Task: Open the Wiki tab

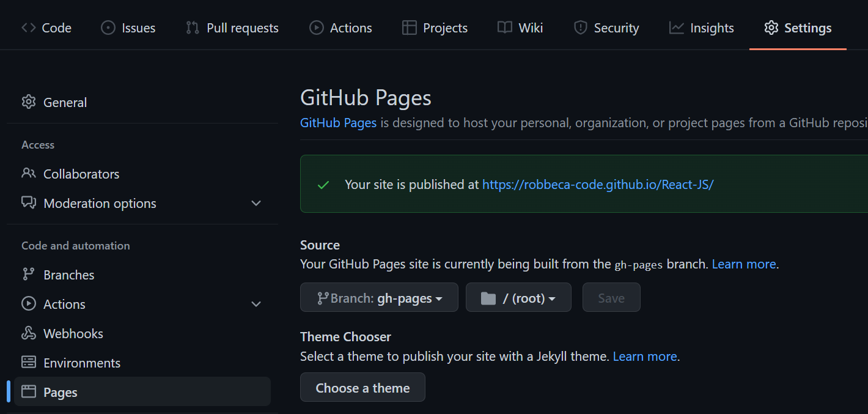Action: 520,28
